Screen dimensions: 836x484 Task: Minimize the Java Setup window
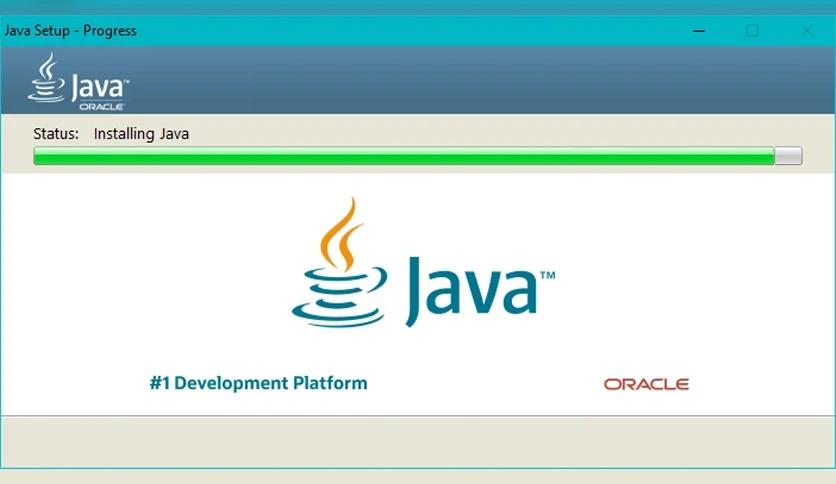coord(699,31)
